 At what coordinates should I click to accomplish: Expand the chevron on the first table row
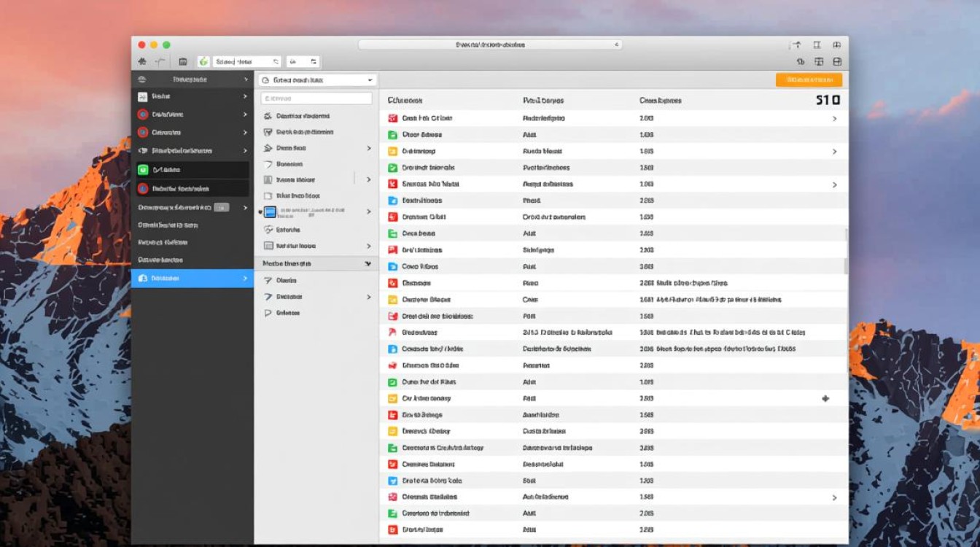click(834, 118)
